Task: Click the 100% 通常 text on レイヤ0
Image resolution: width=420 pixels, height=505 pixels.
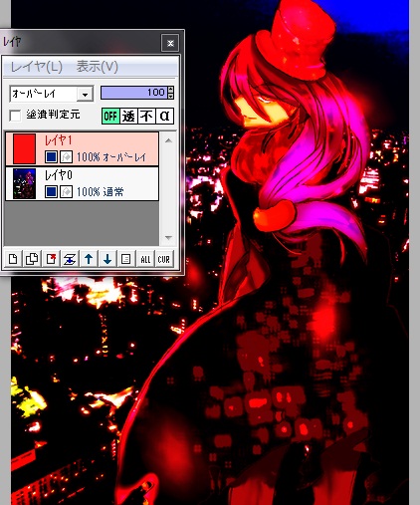Action: (x=101, y=192)
